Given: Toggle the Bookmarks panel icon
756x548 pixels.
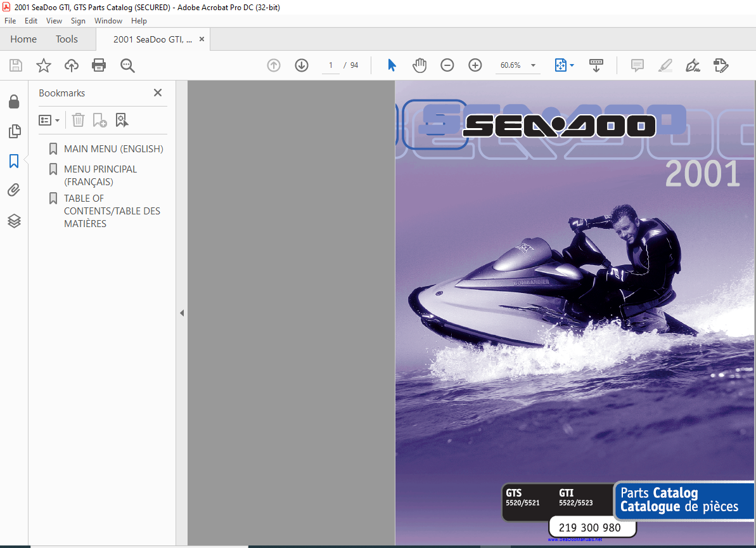Looking at the screenshot, I should click(x=14, y=161).
